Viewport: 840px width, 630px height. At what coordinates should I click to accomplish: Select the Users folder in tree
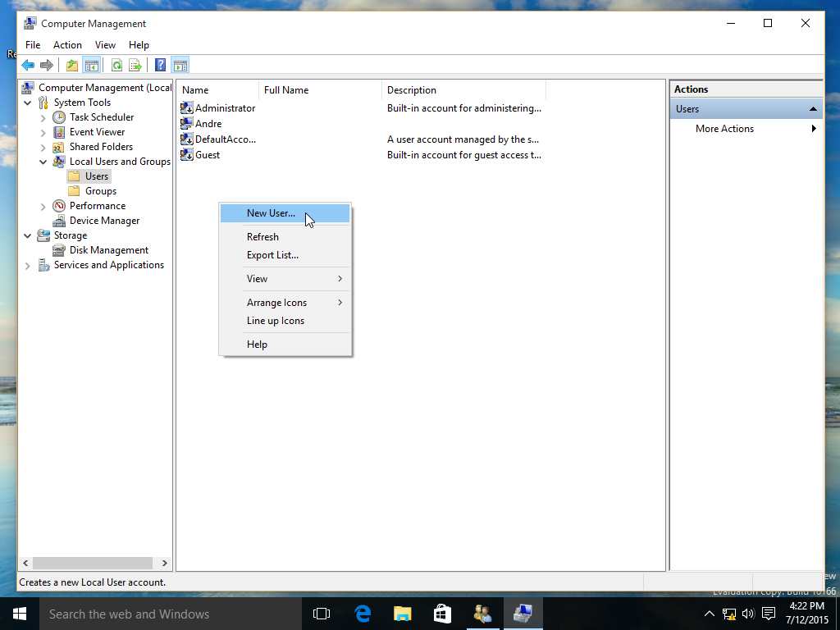[x=97, y=176]
